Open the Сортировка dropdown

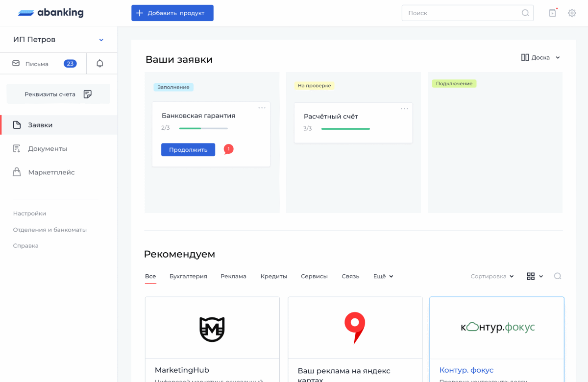click(x=492, y=276)
